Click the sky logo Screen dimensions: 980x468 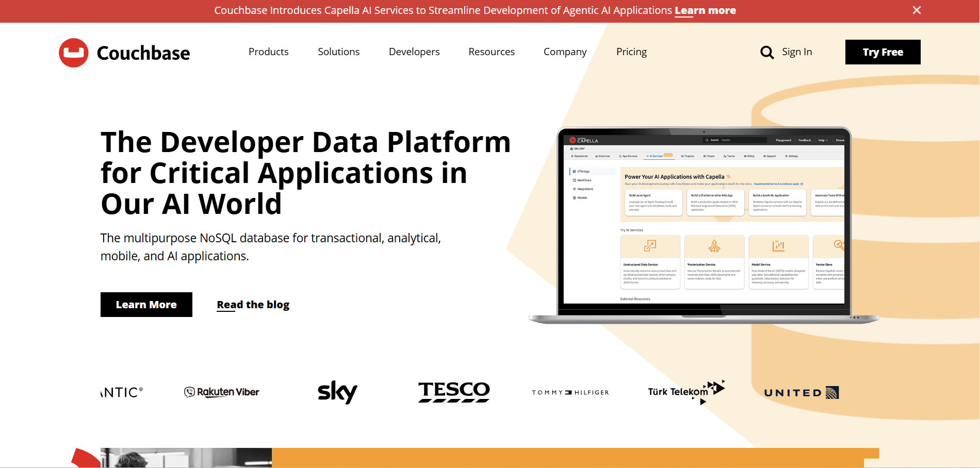click(337, 392)
